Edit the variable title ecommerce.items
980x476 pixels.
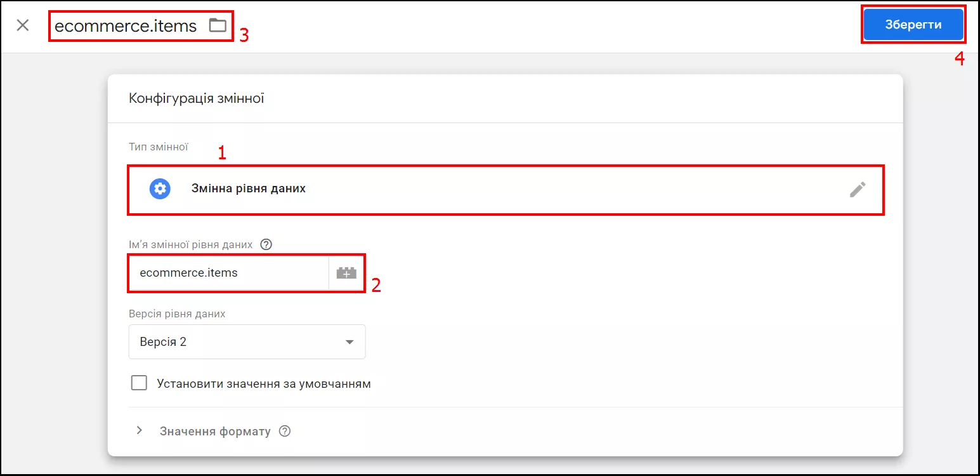tap(126, 25)
